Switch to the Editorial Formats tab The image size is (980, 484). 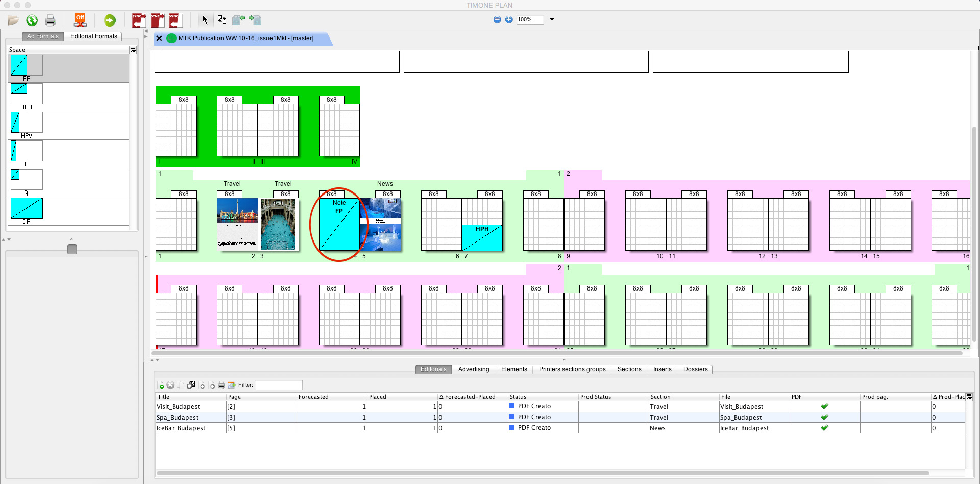pyautogui.click(x=94, y=36)
